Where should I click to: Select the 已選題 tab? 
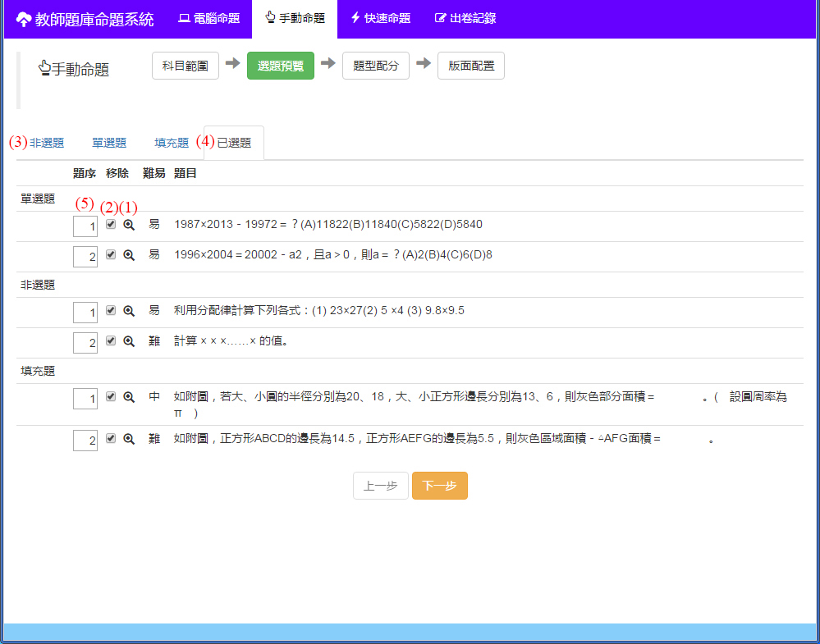pyautogui.click(x=234, y=143)
